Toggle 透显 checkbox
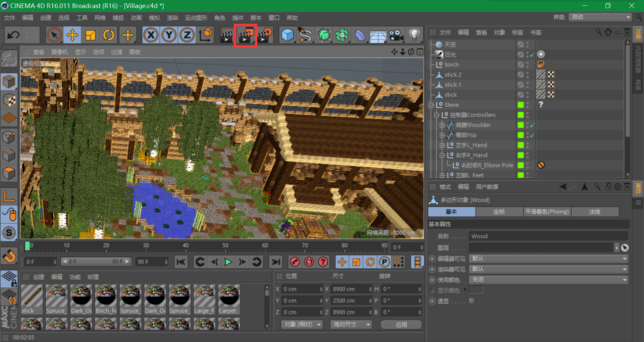The image size is (644, 342). pos(472,301)
